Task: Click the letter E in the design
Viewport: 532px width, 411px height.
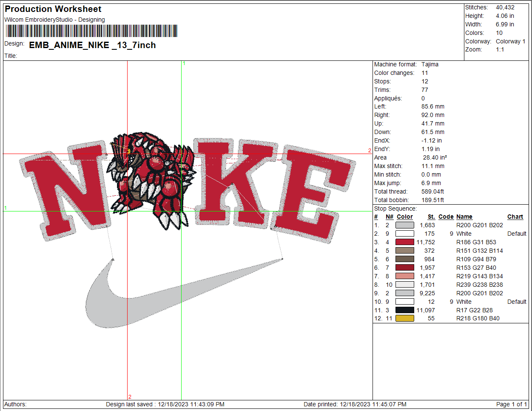Action: pos(313,194)
